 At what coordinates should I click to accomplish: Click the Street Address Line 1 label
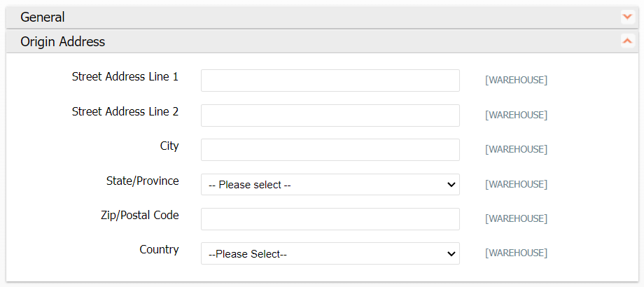click(x=125, y=77)
